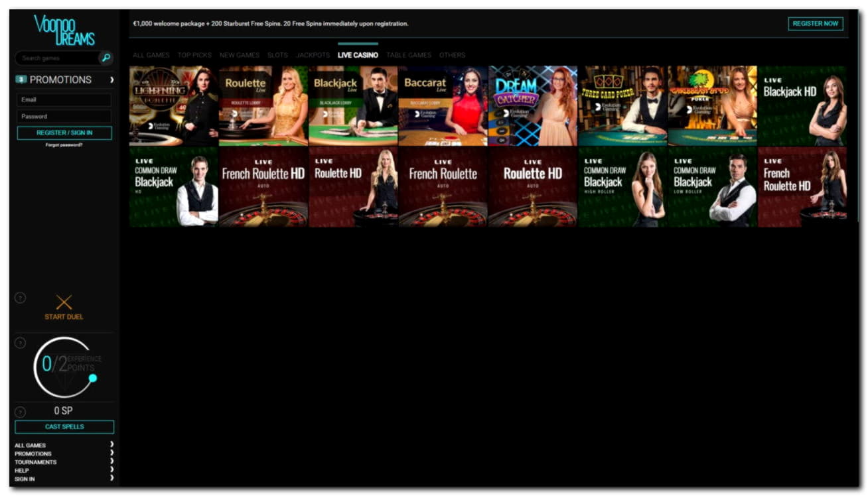868x496 pixels.
Task: Click the help icon beside 0 SP
Action: 21,412
